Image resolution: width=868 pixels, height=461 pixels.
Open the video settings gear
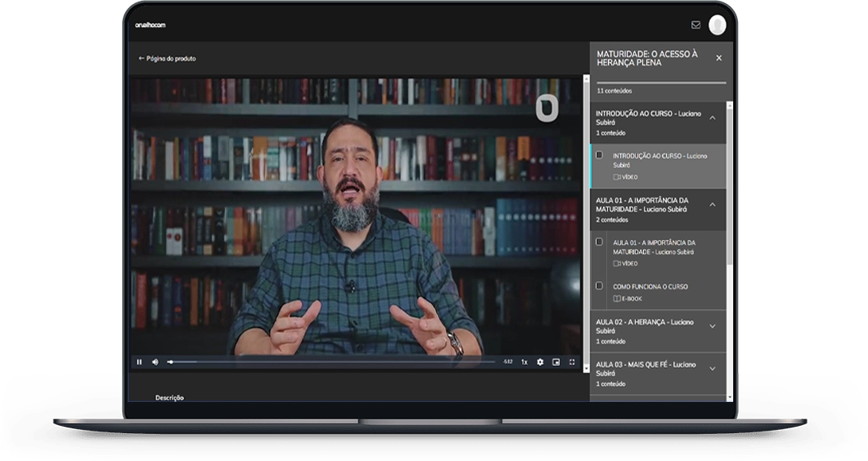tap(540, 362)
